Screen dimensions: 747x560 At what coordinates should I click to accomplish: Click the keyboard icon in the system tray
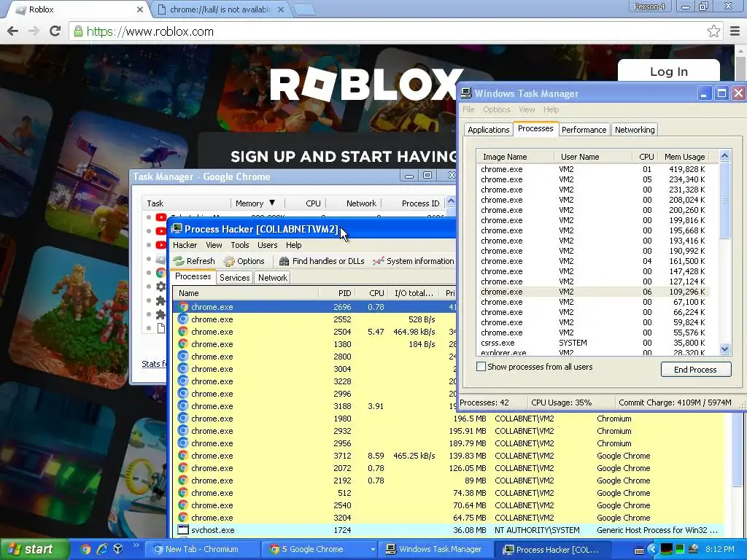[639, 550]
